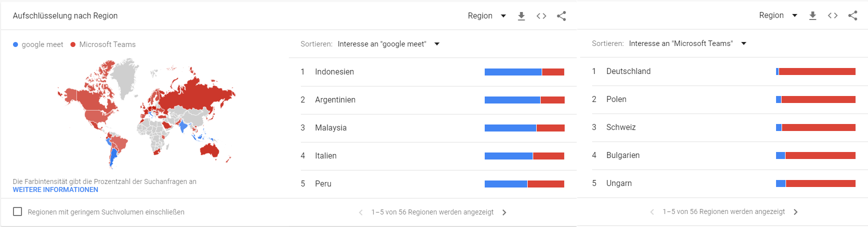Viewport: 868px width, 227px height.
Task: Share the google meet region breakdown
Action: click(561, 16)
